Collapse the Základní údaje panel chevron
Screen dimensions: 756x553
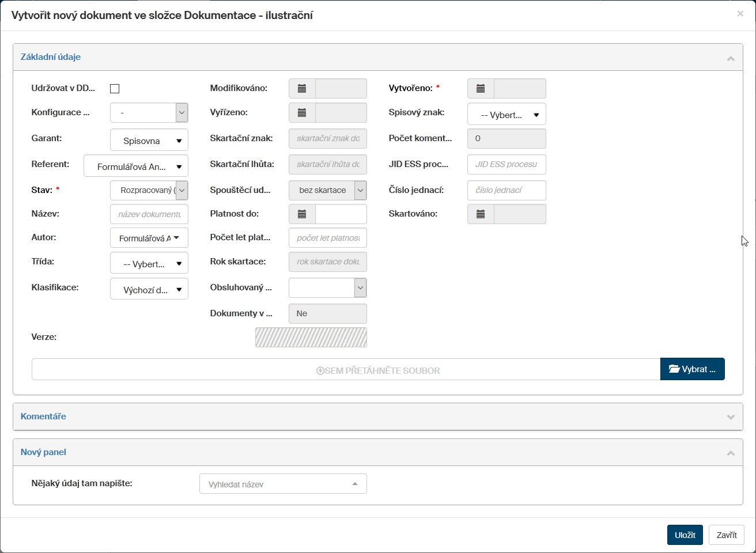[731, 58]
